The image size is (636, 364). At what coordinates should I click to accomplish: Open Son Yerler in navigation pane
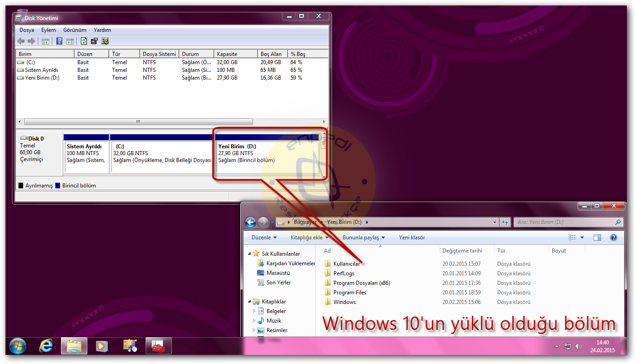click(274, 283)
